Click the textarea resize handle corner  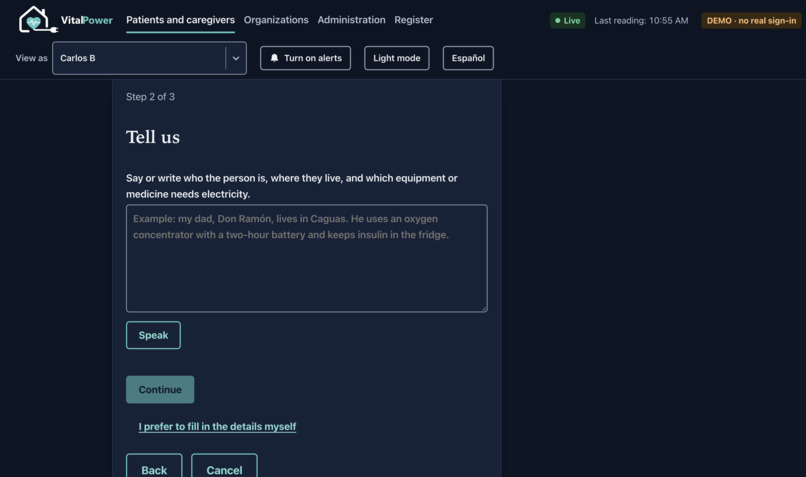point(484,308)
